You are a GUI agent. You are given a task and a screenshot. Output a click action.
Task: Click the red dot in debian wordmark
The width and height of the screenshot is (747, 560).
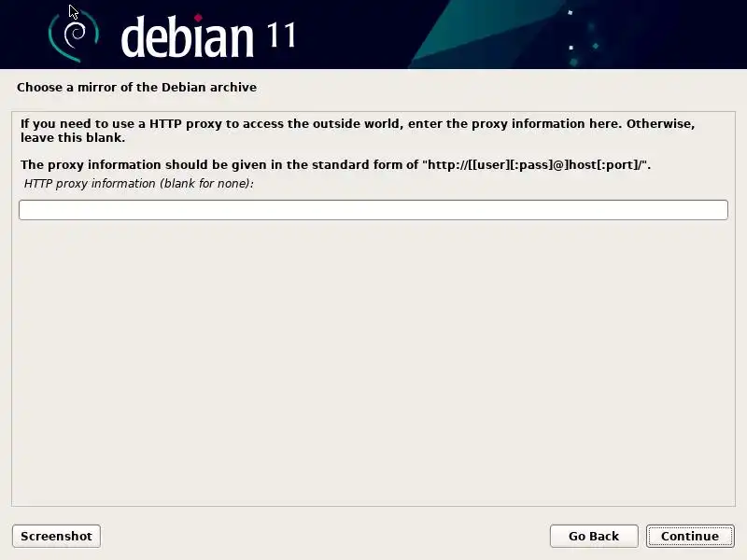pos(198,18)
